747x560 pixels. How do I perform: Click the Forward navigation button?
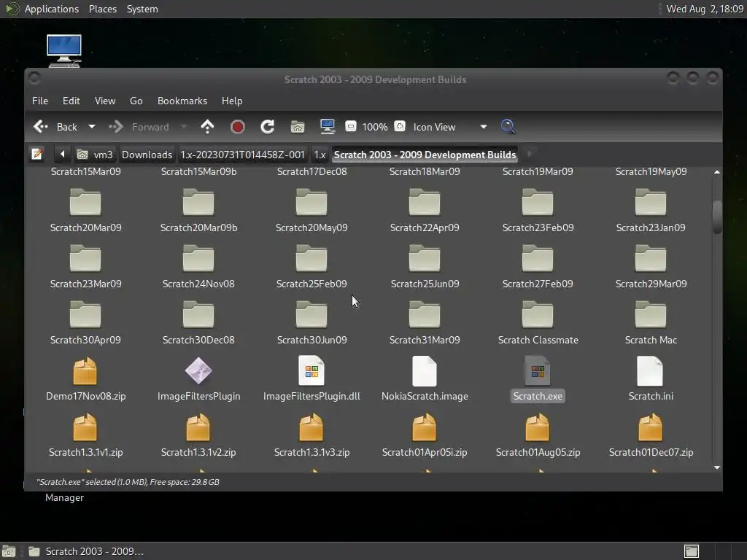[139, 127]
